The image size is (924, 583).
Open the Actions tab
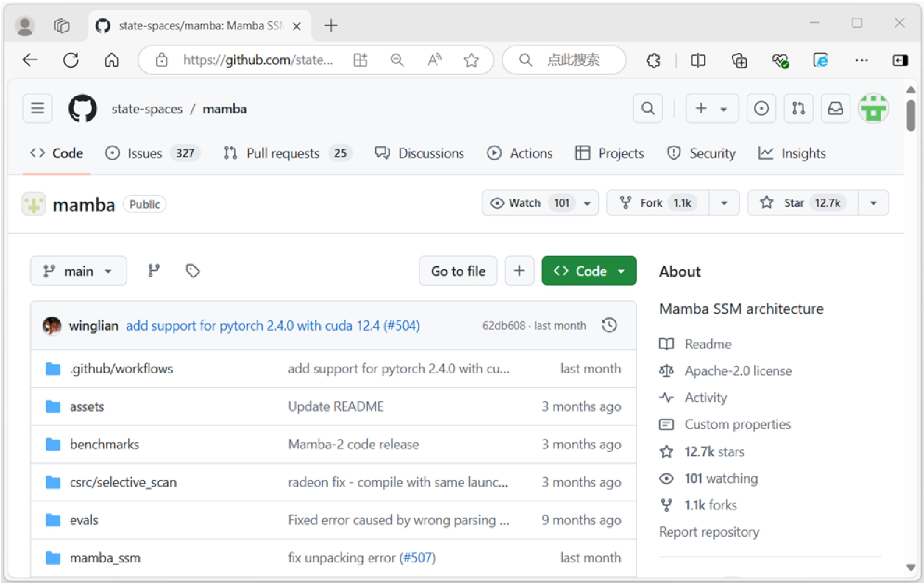point(520,153)
